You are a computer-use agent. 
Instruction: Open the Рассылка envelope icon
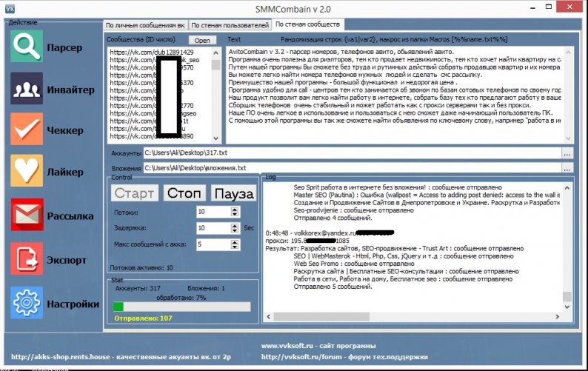click(27, 215)
